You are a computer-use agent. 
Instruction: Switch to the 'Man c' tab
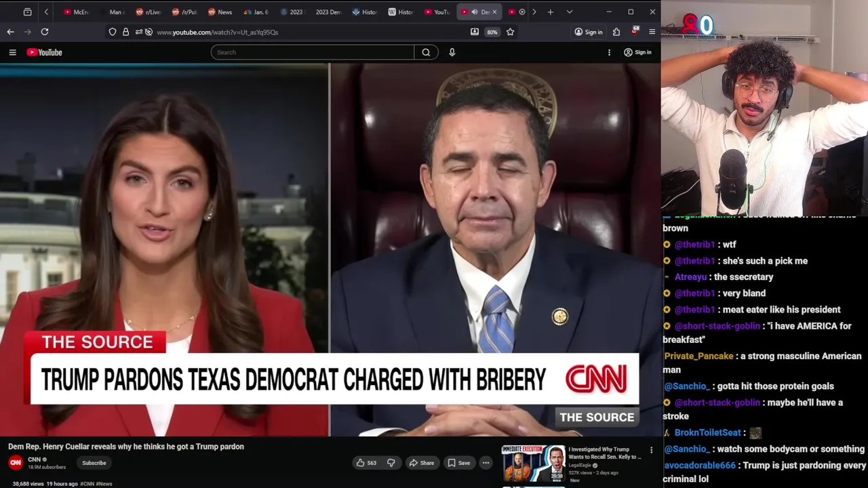114,12
